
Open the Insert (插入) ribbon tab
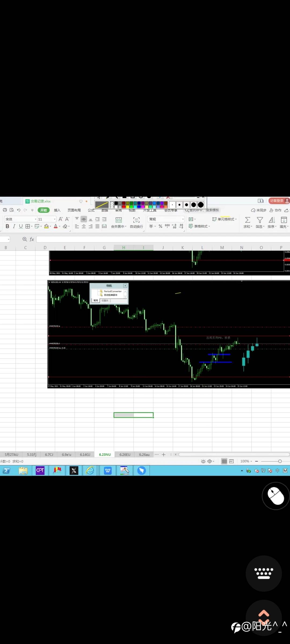pyautogui.click(x=57, y=210)
